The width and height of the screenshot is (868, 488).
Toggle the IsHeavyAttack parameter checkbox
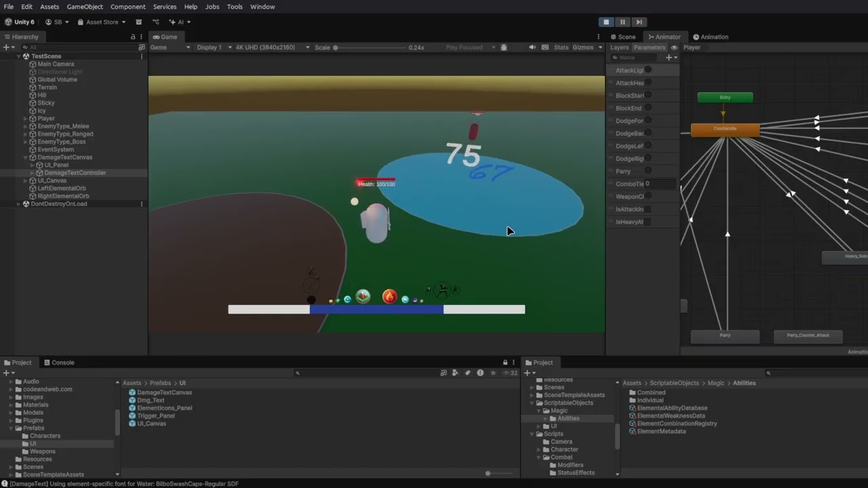pyautogui.click(x=648, y=222)
